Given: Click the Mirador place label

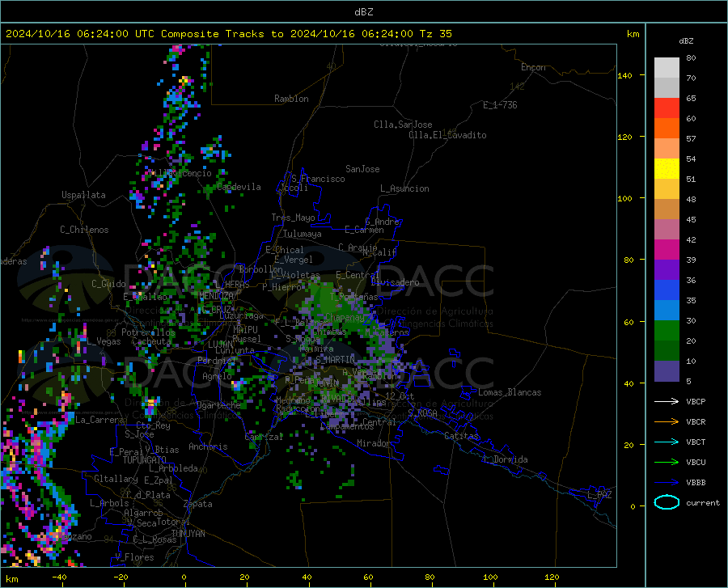Looking at the screenshot, I should [373, 443].
